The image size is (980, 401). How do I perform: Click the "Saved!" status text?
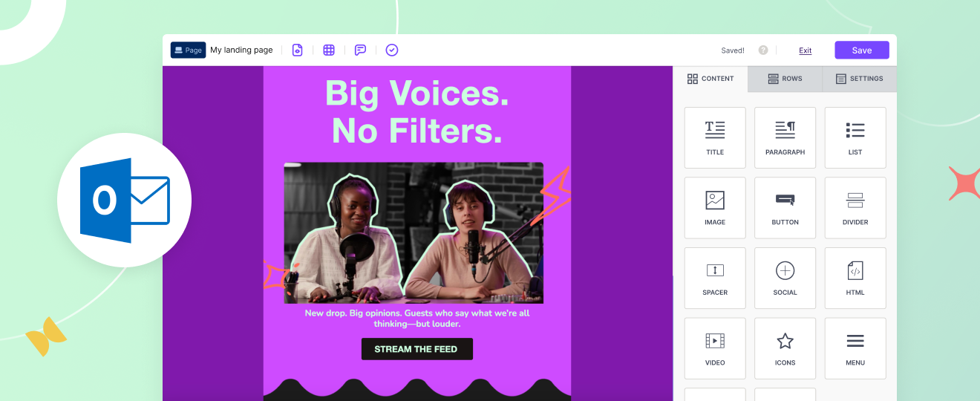(x=733, y=50)
